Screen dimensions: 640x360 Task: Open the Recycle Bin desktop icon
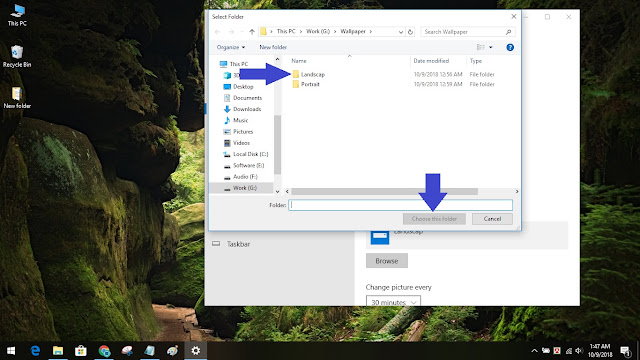tap(17, 56)
